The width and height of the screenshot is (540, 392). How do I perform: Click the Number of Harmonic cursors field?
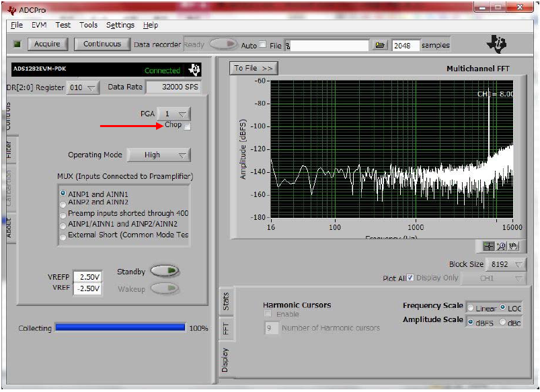coord(272,328)
